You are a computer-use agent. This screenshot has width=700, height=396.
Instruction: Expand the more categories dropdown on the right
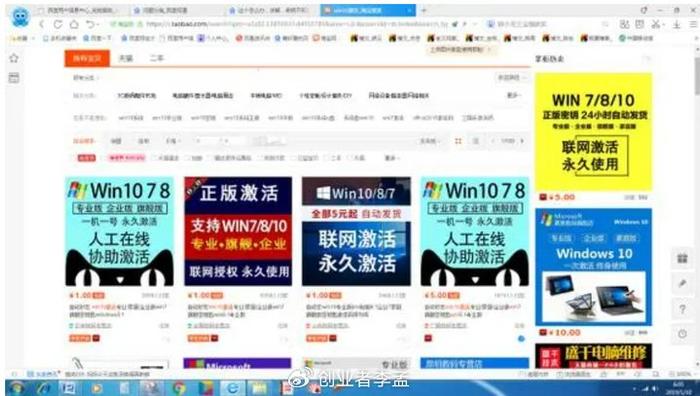(513, 96)
